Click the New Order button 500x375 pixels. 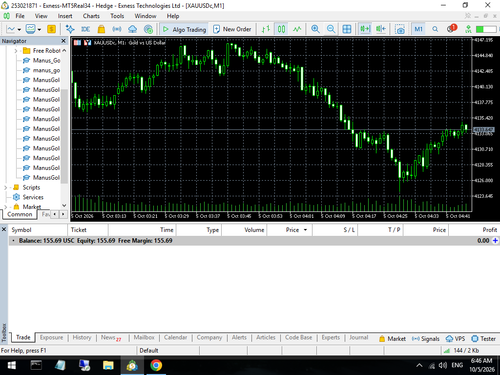click(x=232, y=29)
